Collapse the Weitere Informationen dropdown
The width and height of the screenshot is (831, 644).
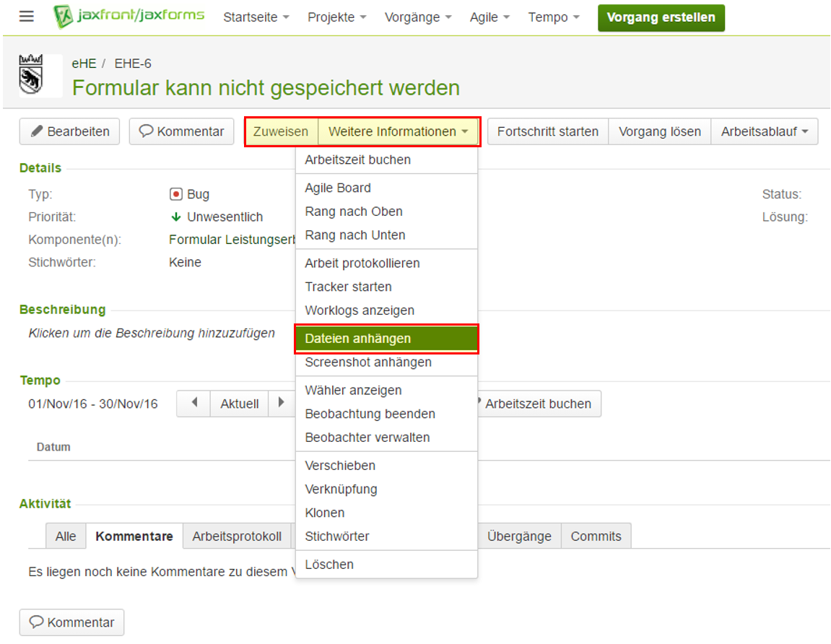(x=399, y=131)
